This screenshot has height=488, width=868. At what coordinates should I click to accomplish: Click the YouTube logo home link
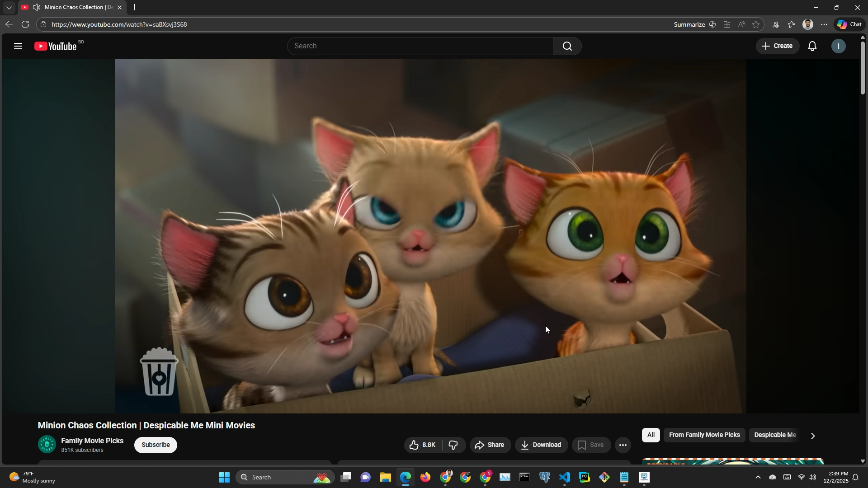pos(56,46)
